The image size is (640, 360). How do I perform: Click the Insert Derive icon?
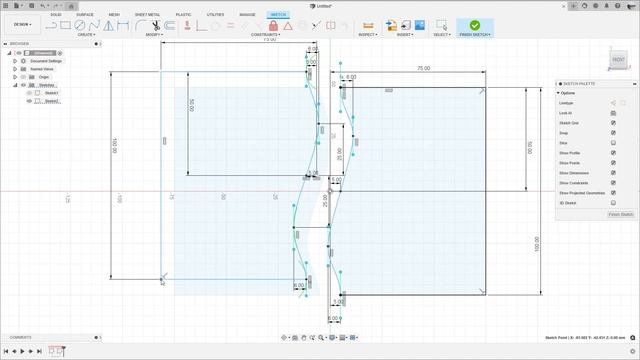(x=391, y=25)
